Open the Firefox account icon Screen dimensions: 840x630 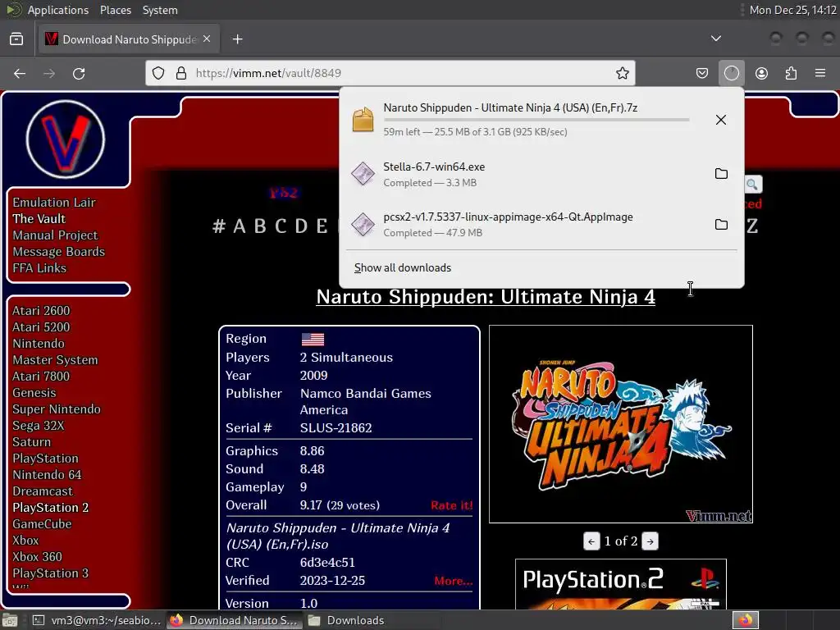tap(761, 73)
